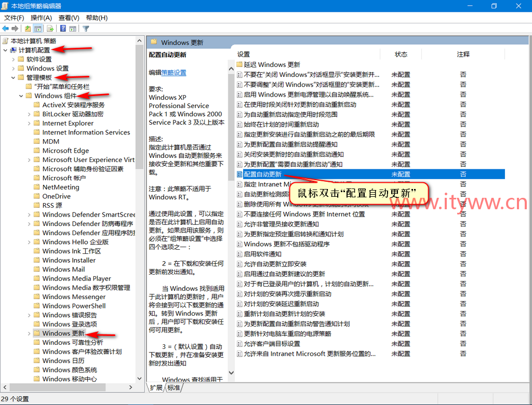Click the policy icon beside 对计划的安装延迟重新启动
The width and height of the screenshot is (532, 405).
pos(240,304)
